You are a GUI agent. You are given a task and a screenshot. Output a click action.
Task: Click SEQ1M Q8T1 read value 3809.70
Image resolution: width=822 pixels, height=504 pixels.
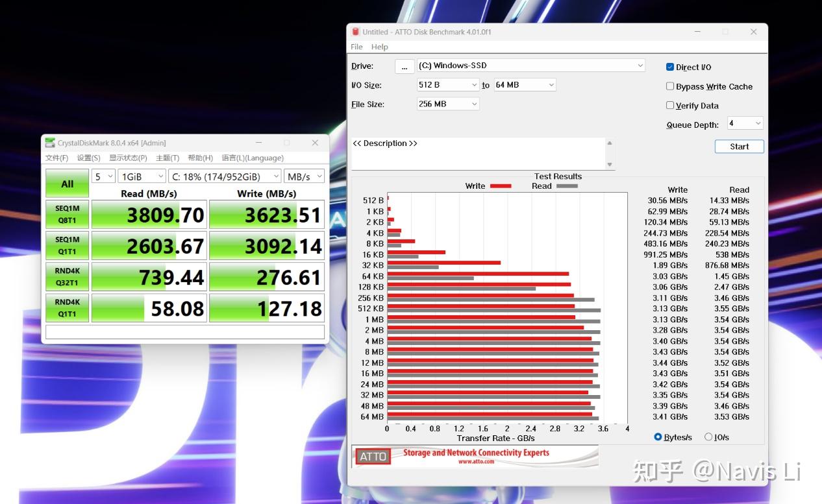point(149,215)
